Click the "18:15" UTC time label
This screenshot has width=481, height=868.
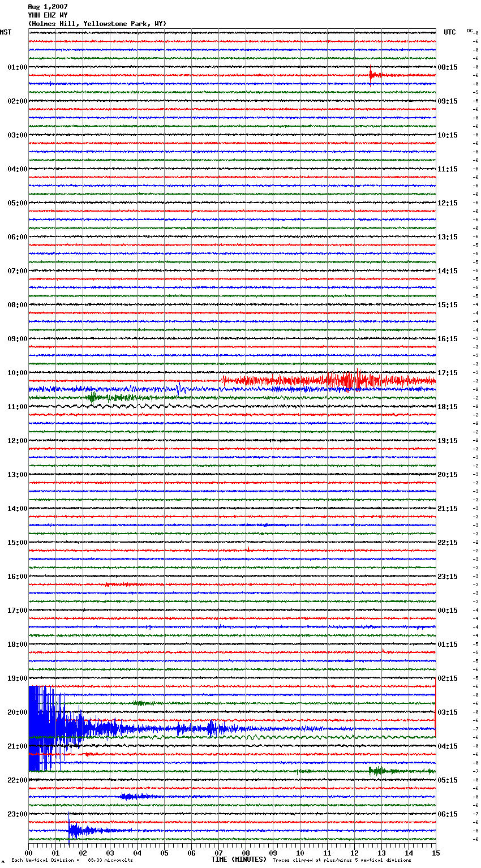click(448, 407)
